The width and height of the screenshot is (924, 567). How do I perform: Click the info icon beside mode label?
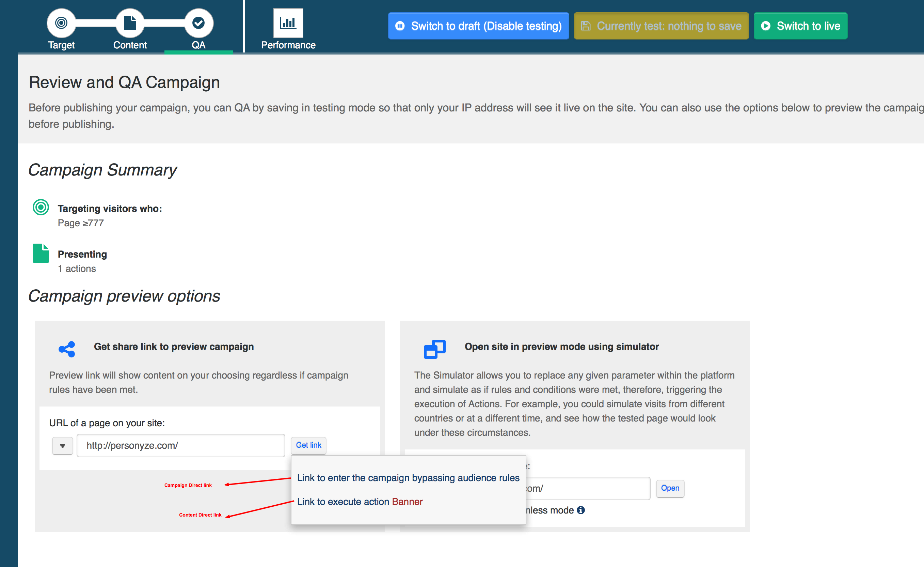[581, 510]
